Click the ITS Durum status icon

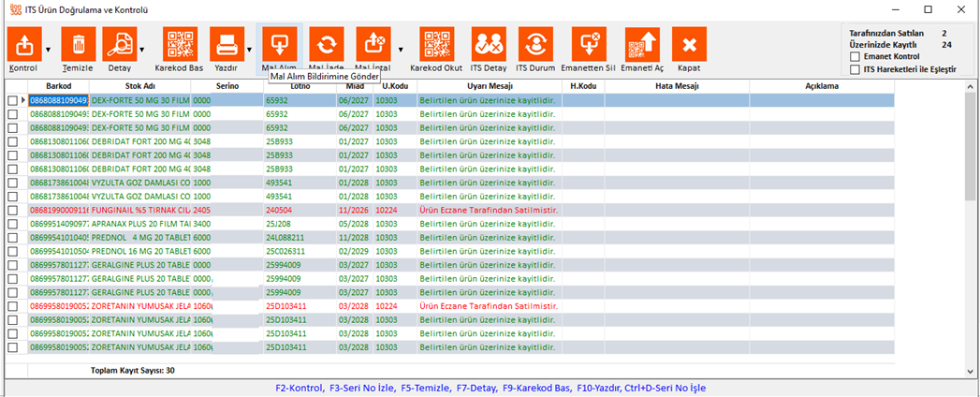[x=536, y=44]
